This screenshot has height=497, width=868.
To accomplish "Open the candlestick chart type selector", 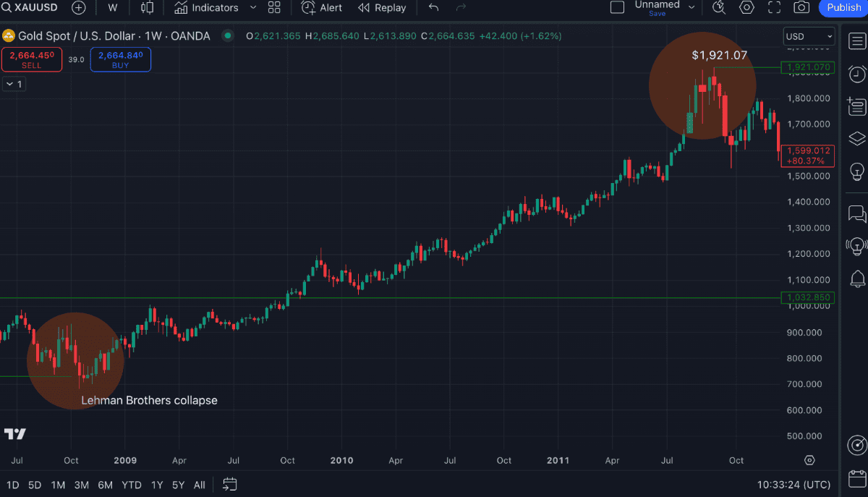I will point(148,8).
